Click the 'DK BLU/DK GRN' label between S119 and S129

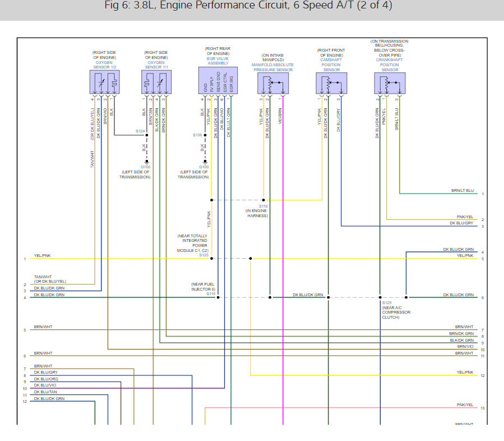[308, 295]
